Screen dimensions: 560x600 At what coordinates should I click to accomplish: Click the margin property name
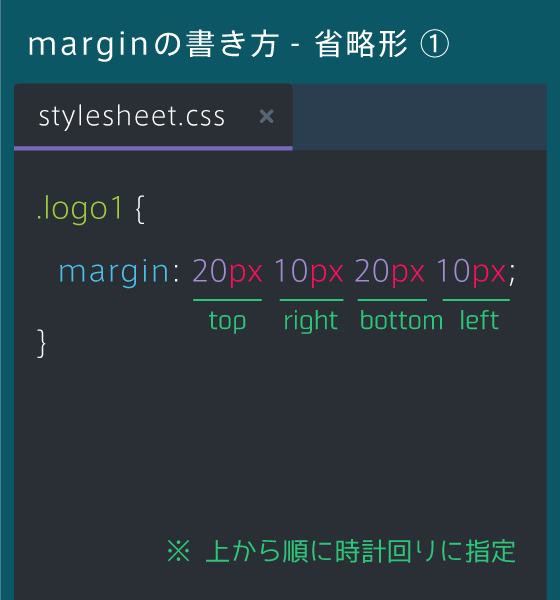[114, 272]
